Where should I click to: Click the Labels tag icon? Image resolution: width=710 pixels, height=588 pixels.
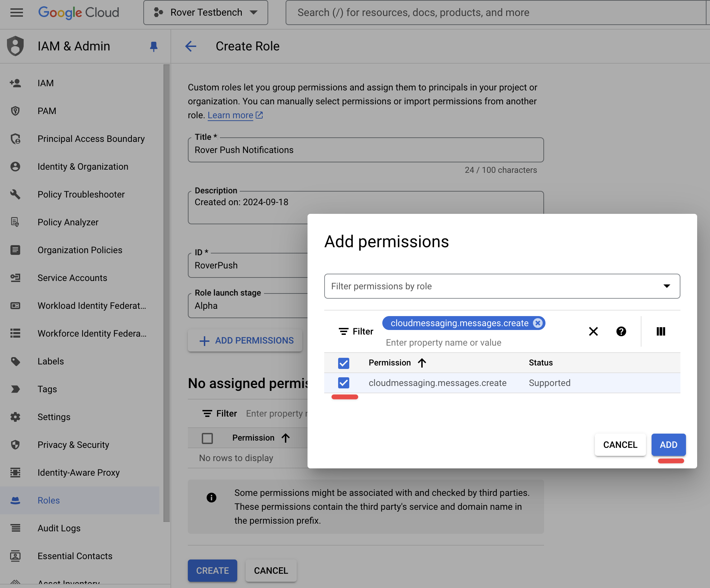[16, 361]
